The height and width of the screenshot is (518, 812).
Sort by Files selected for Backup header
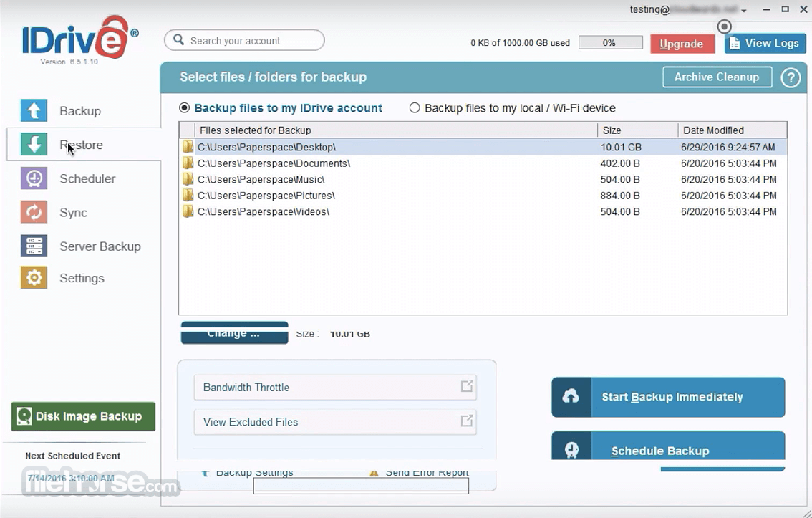pyautogui.click(x=396, y=130)
